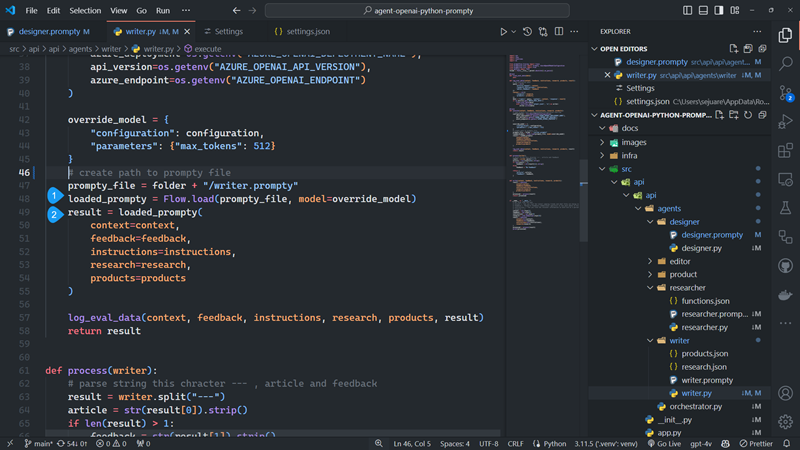
Task: Click the gpt-4v status bar item
Action: [701, 443]
